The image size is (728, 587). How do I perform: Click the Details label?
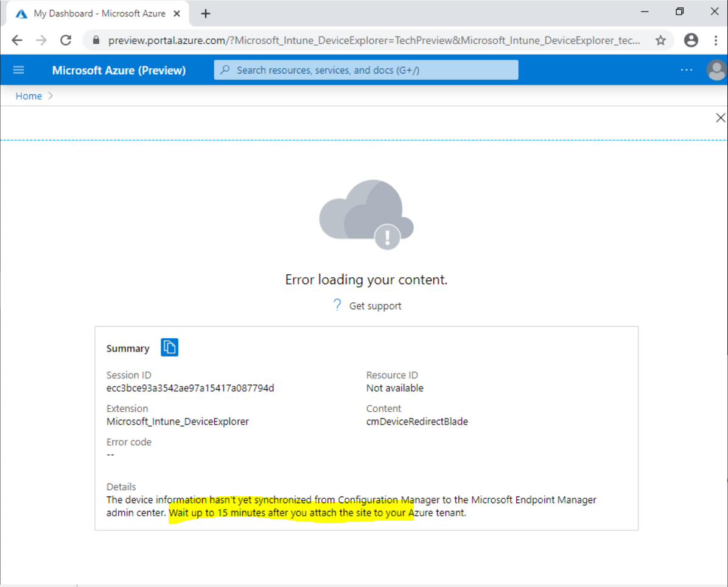pyautogui.click(x=121, y=487)
